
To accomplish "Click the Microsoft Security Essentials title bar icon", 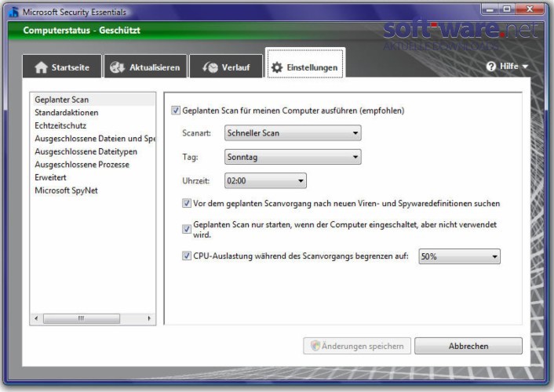I will click(x=13, y=12).
